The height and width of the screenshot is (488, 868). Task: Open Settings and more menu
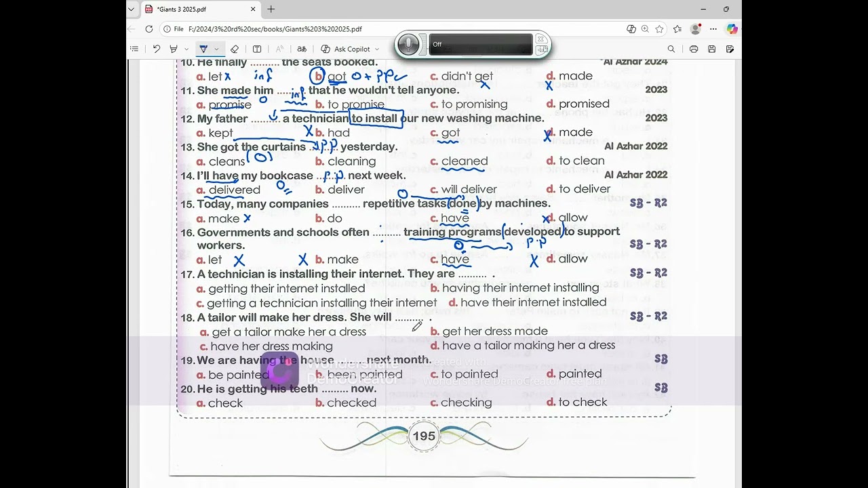713,29
